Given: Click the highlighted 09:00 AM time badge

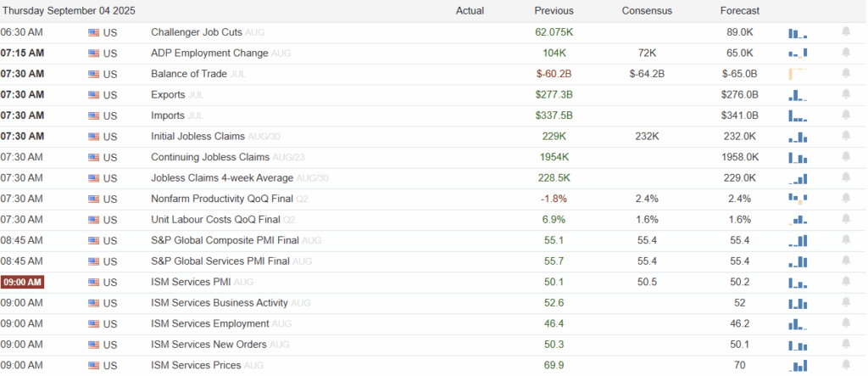Looking at the screenshot, I should 22,282.
